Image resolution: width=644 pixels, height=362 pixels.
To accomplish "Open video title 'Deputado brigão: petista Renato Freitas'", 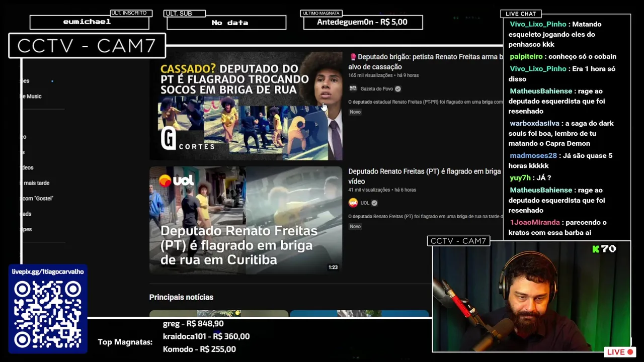I will (426, 62).
